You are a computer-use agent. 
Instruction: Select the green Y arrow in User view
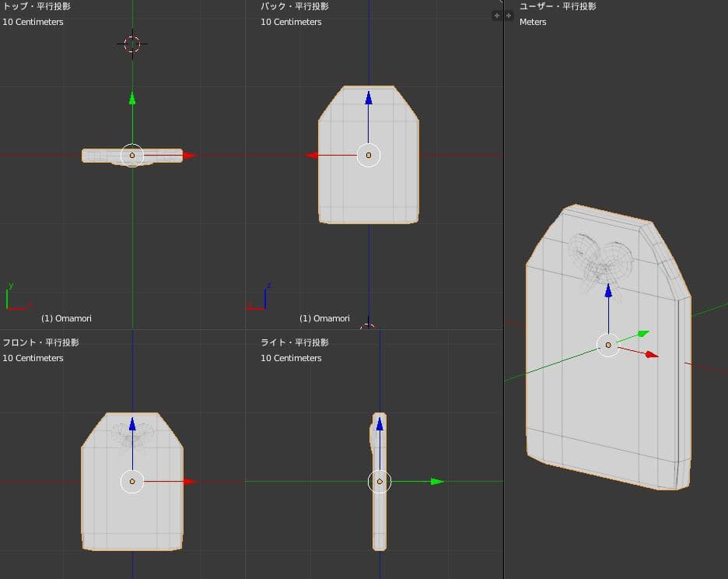coord(642,334)
